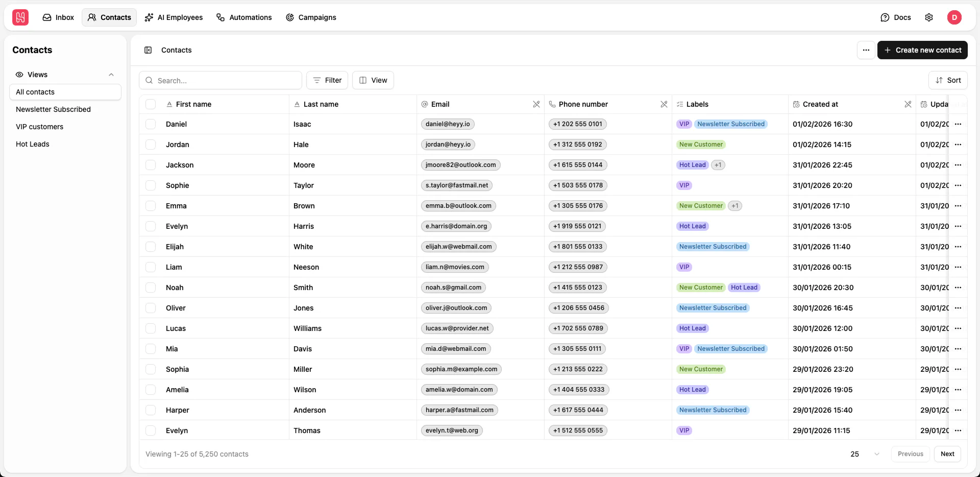The width and height of the screenshot is (980, 477).
Task: Select the checkbox for Daniel Isaac
Action: click(151, 124)
